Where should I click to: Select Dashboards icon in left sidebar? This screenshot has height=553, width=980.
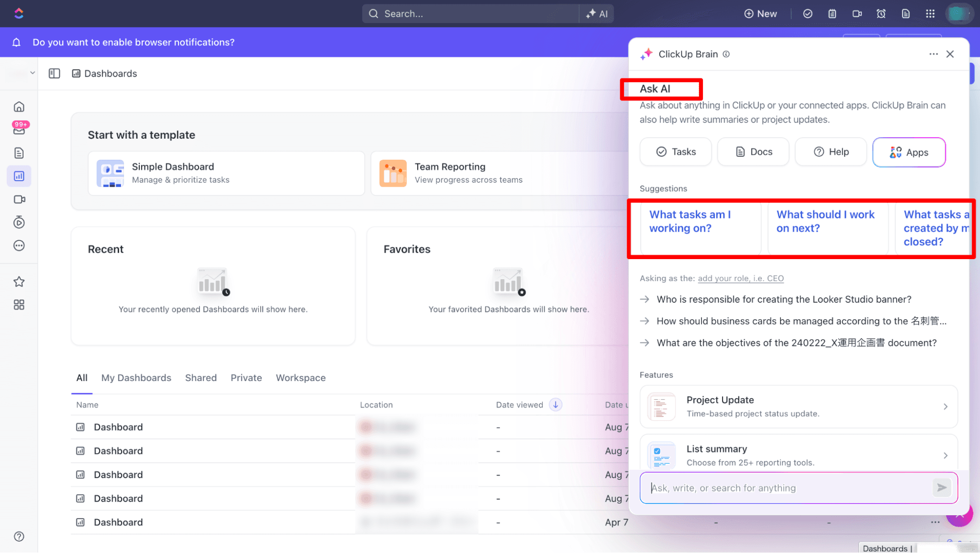19,176
